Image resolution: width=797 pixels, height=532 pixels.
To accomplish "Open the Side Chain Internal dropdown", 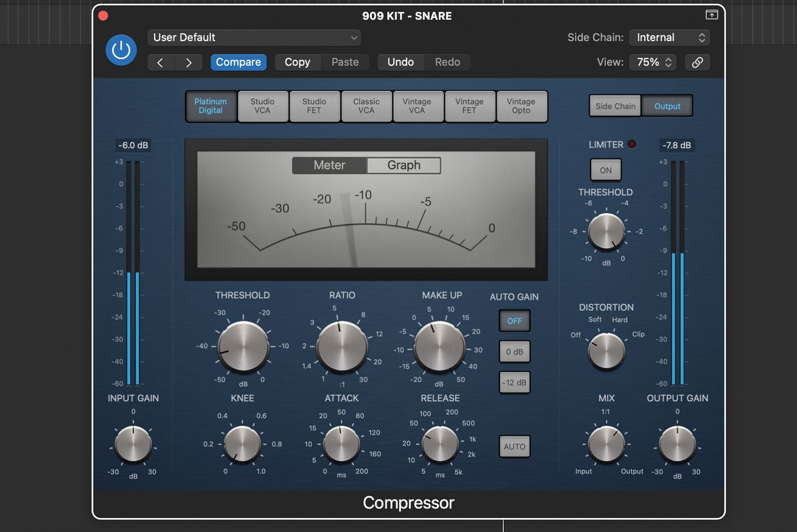I will pos(669,37).
